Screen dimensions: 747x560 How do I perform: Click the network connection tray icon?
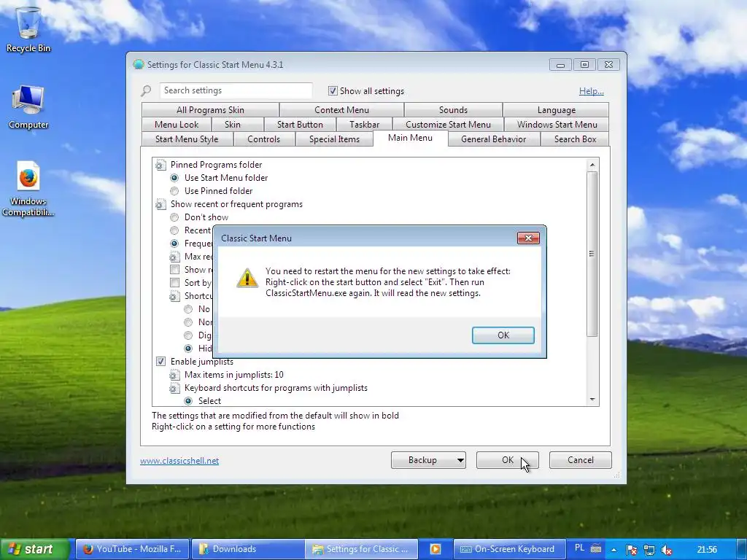pyautogui.click(x=649, y=550)
